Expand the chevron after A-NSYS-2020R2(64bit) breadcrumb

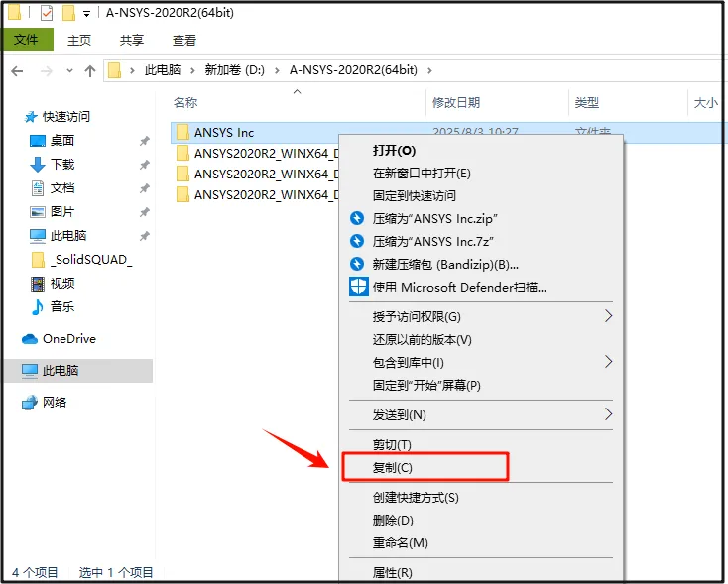click(429, 70)
